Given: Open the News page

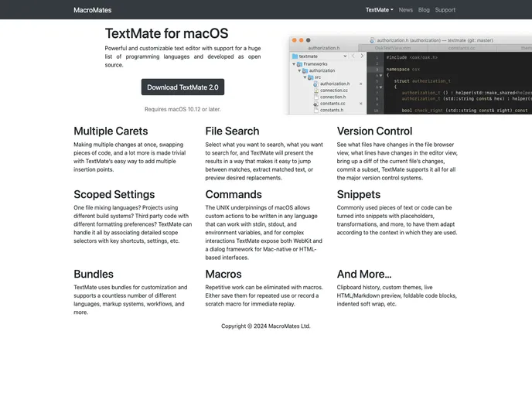Looking at the screenshot, I should click(x=405, y=10).
